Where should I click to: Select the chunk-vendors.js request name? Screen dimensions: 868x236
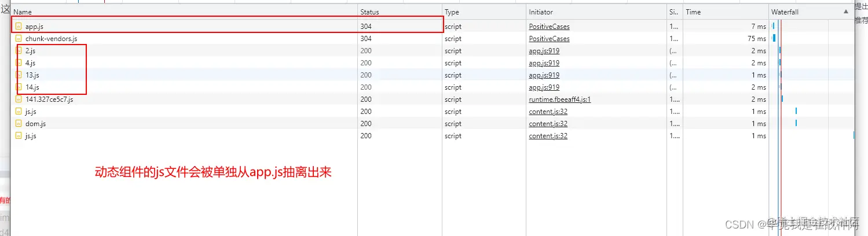pos(51,39)
